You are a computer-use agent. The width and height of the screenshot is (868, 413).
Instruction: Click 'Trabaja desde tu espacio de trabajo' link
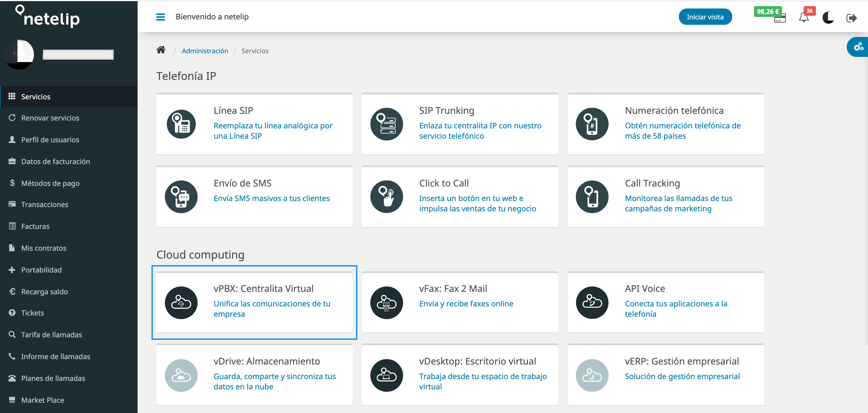click(x=483, y=382)
